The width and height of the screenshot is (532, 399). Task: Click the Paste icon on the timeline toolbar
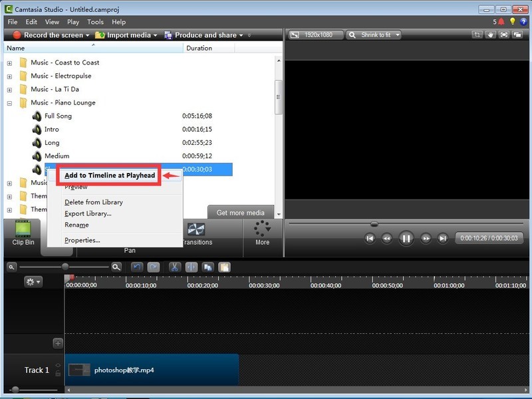224,267
